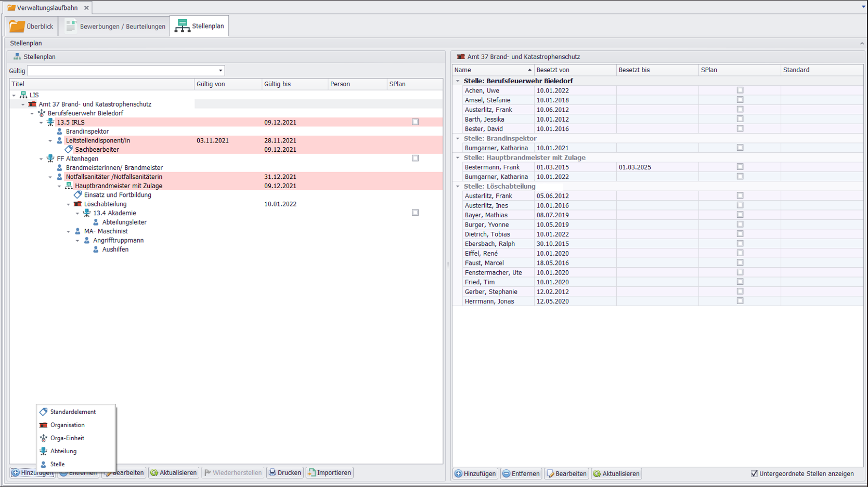
Task: Check the SPlan box for Achen, Uwe
Action: pyautogui.click(x=740, y=90)
